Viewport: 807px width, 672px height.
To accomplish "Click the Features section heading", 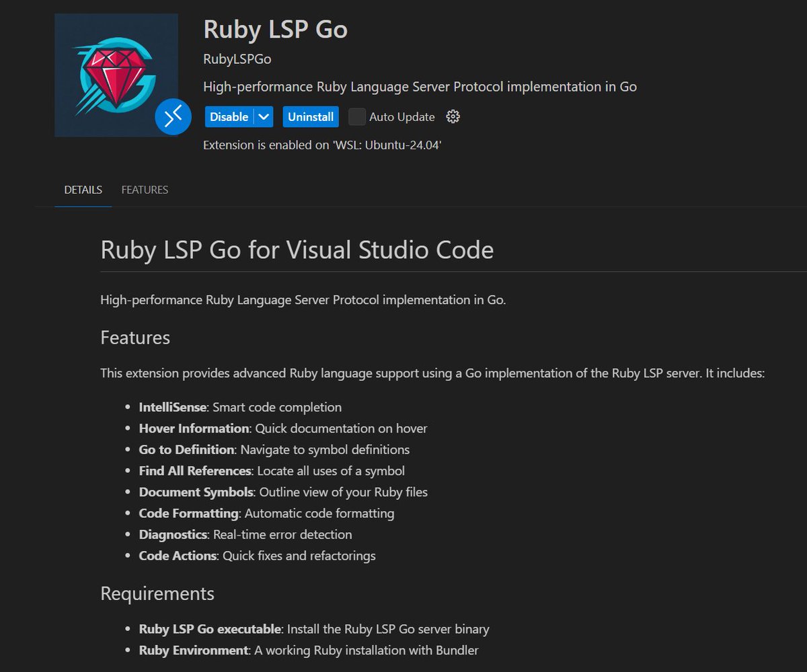I will (135, 338).
